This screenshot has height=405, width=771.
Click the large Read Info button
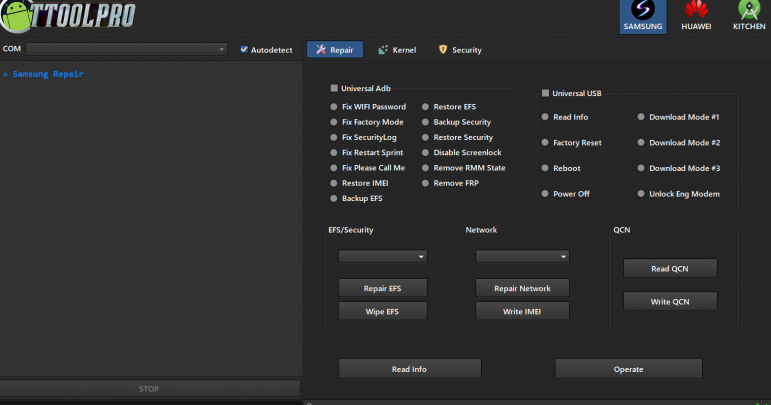click(409, 369)
